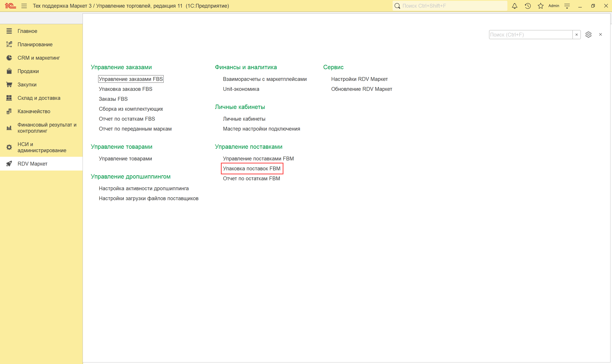Clear the section search field
Viewport: 612px width, 364px height.
click(576, 35)
